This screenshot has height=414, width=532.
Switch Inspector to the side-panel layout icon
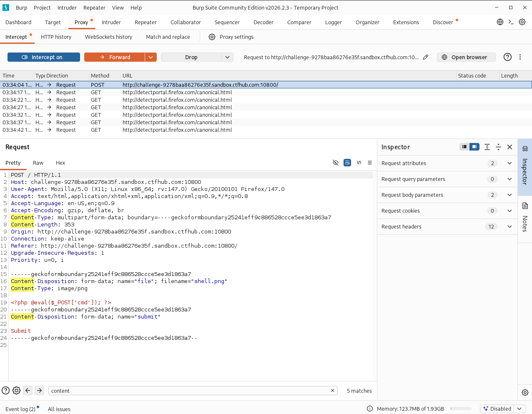pos(474,147)
